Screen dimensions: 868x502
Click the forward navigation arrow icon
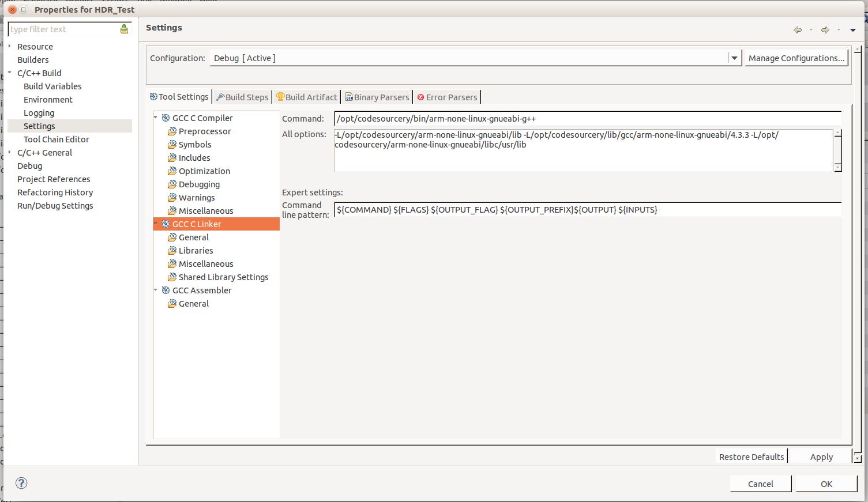[x=825, y=29]
